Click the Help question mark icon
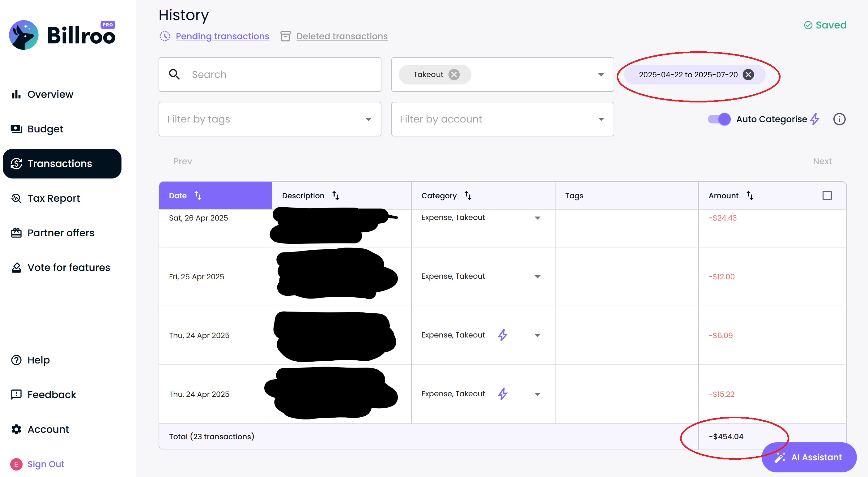 (16, 360)
